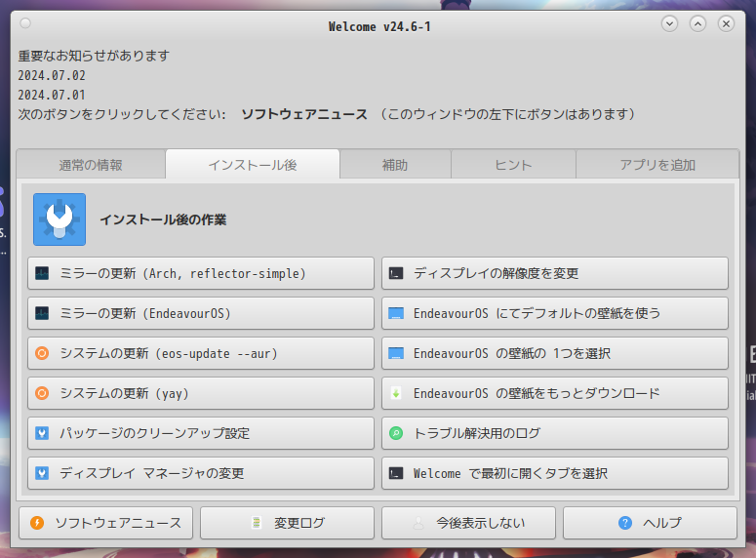This screenshot has width=756, height=558.
Task: Open ディスプレイの解像度を変更
Action: pyautogui.click(x=555, y=273)
